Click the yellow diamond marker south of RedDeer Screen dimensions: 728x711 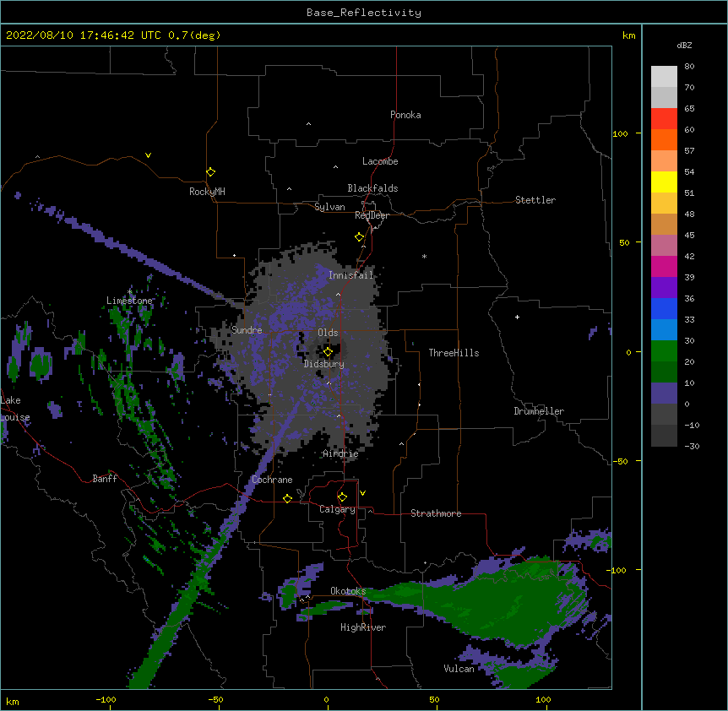click(359, 237)
